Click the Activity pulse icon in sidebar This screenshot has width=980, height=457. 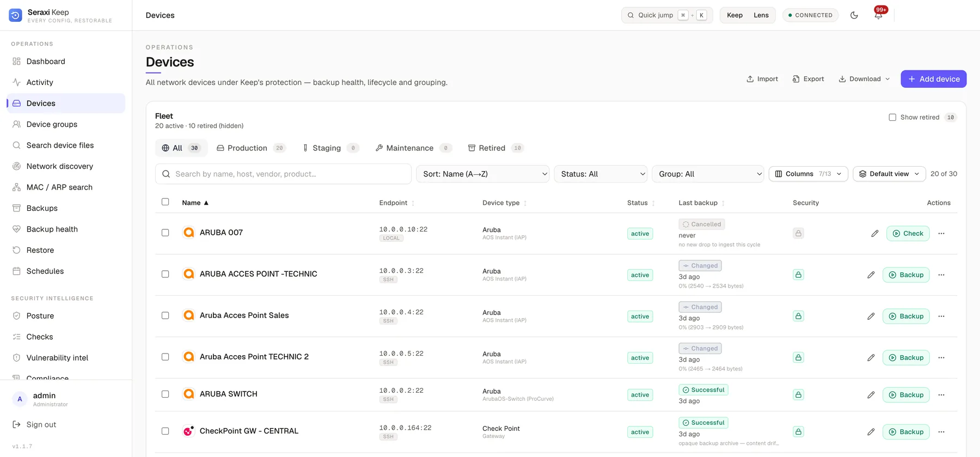point(16,82)
